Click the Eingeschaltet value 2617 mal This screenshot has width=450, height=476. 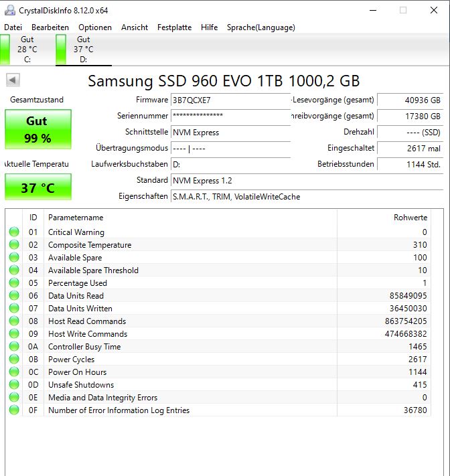pos(410,149)
